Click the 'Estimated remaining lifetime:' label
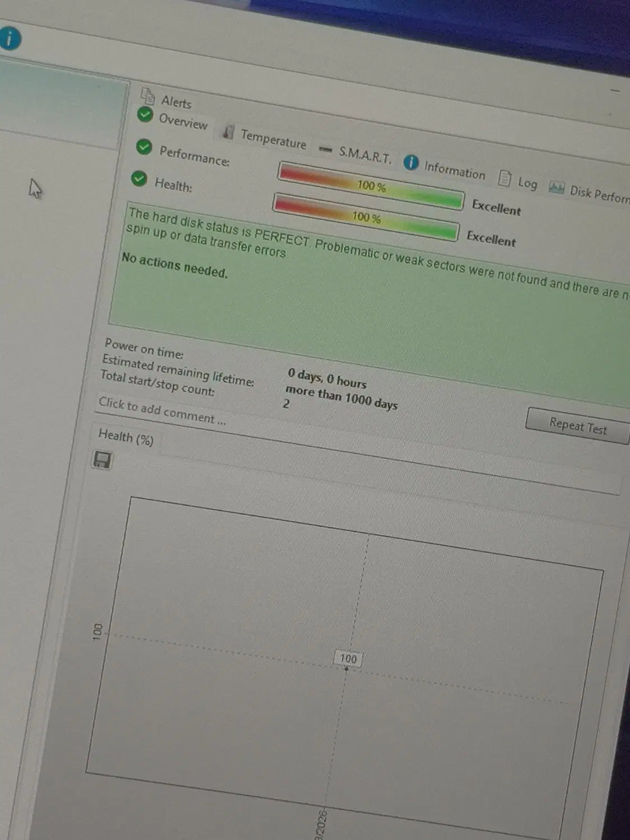 tap(178, 370)
